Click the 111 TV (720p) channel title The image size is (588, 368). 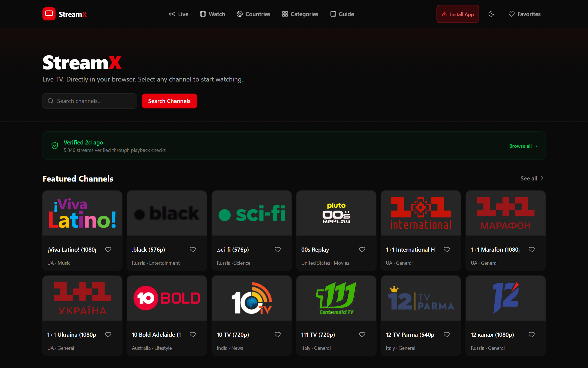318,334
